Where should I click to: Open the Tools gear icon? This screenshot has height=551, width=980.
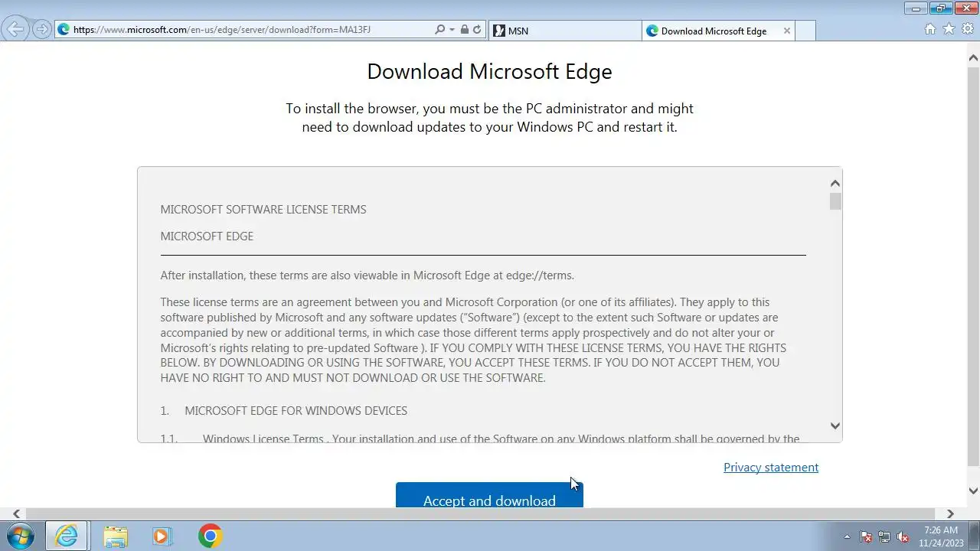point(968,29)
